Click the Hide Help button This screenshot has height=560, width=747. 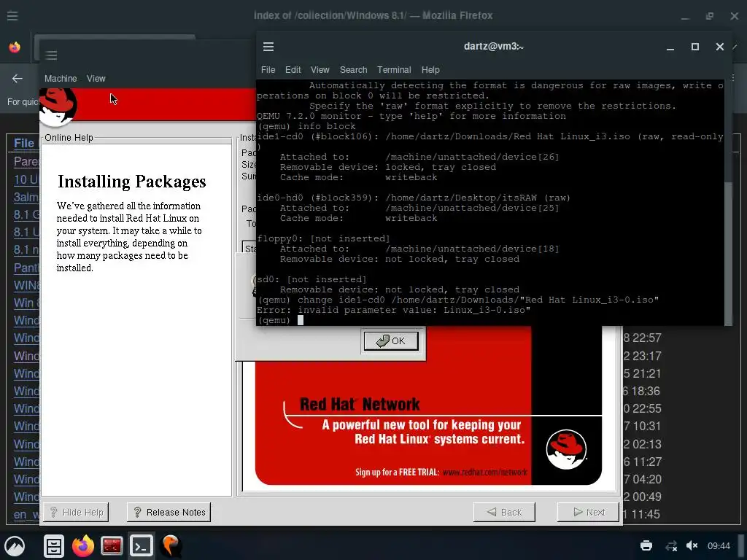point(76,513)
